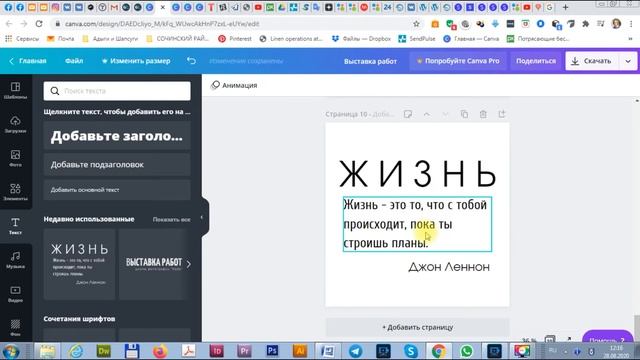Open Chrome extensions puzzle icon

pyautogui.click(x=586, y=24)
